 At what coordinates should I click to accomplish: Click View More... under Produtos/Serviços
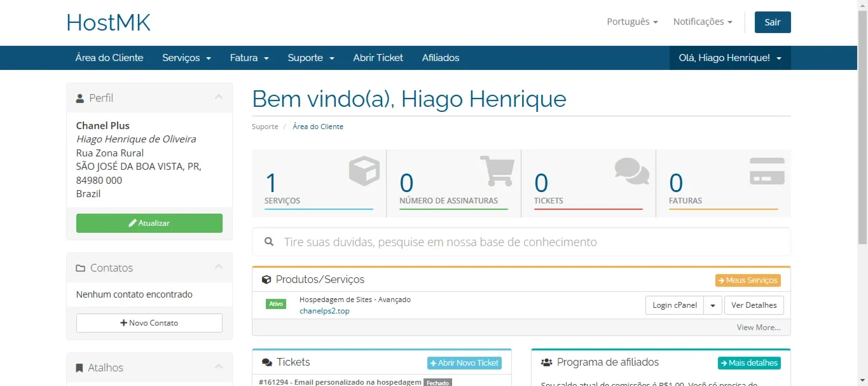click(759, 327)
